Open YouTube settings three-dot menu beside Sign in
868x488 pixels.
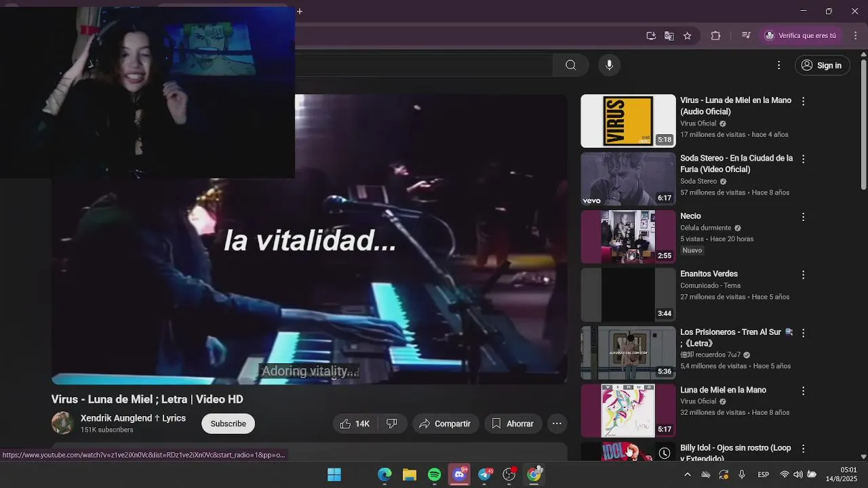coord(778,65)
